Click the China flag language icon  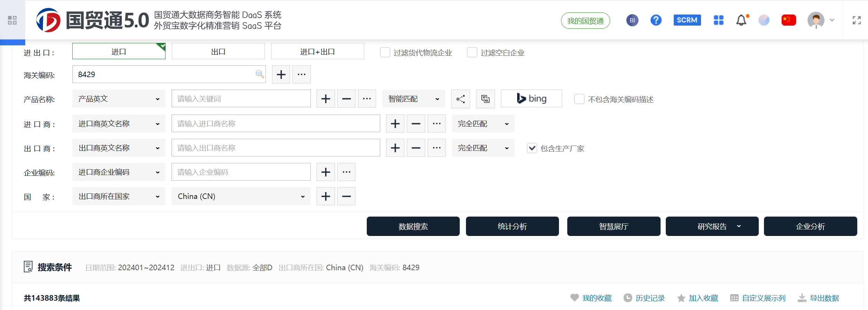point(788,20)
